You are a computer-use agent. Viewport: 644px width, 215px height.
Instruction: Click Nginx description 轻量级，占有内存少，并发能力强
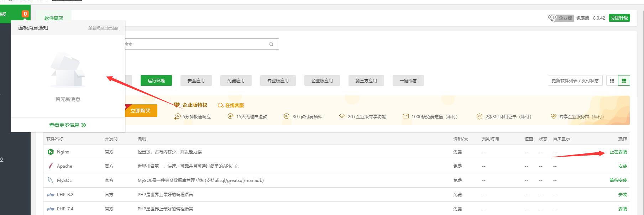pos(169,152)
